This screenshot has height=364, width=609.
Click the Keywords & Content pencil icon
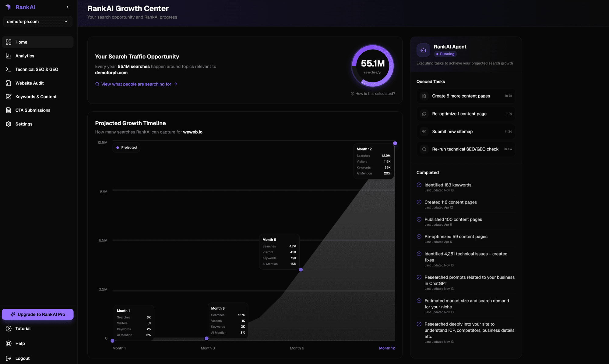[x=9, y=97]
